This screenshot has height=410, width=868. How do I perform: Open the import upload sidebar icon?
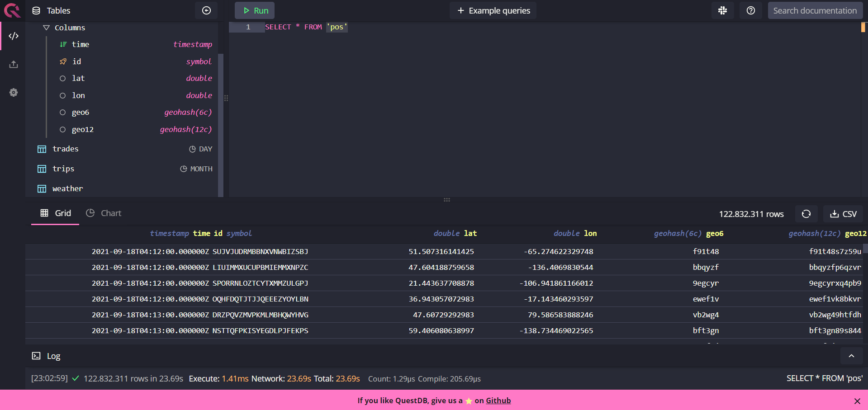[14, 64]
